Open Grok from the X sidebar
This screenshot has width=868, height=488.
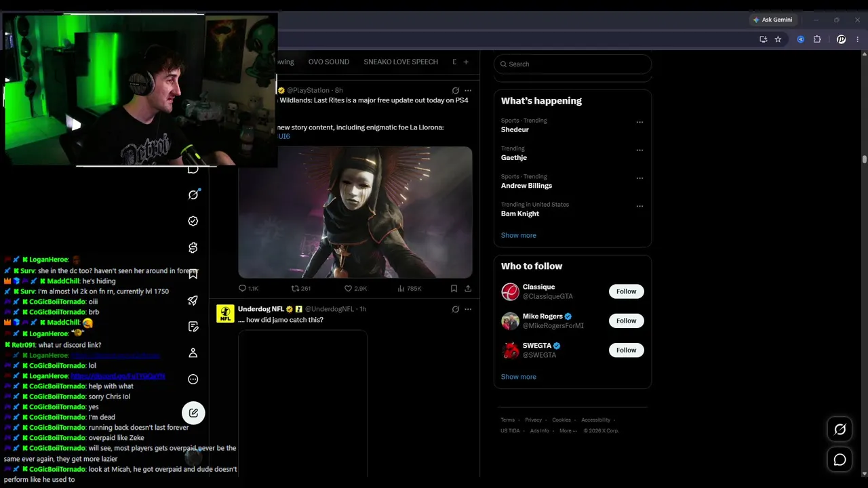193,195
